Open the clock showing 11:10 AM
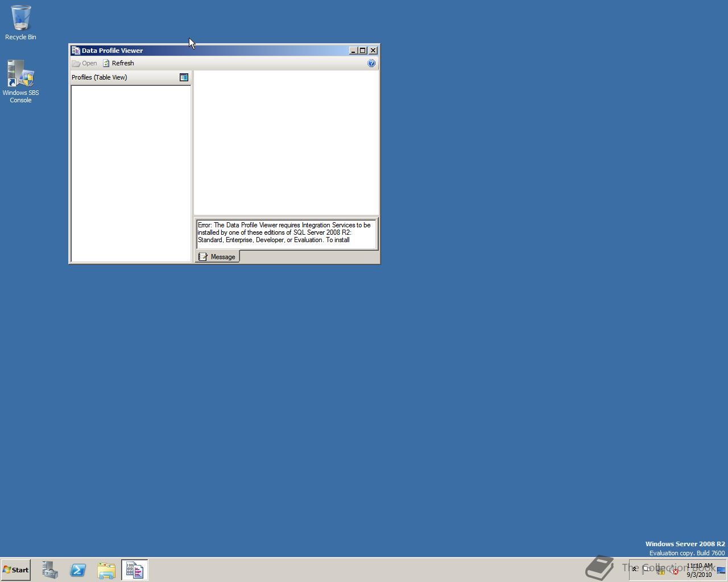This screenshot has width=728, height=582. tap(699, 570)
